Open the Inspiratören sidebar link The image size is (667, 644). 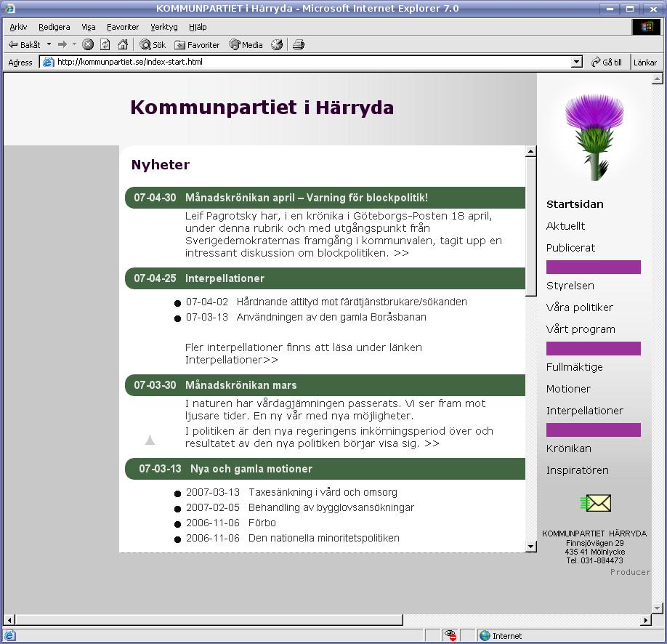[x=577, y=470]
